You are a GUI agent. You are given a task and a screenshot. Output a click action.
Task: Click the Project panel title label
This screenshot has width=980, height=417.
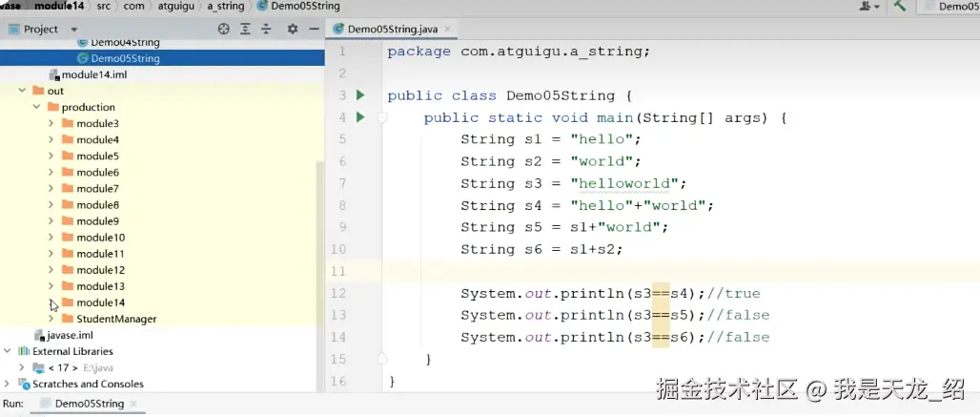coord(41,29)
